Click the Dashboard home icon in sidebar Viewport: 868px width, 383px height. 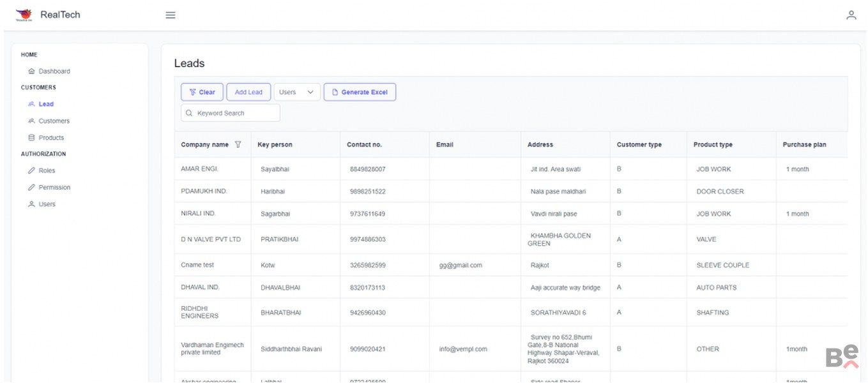[x=31, y=71]
